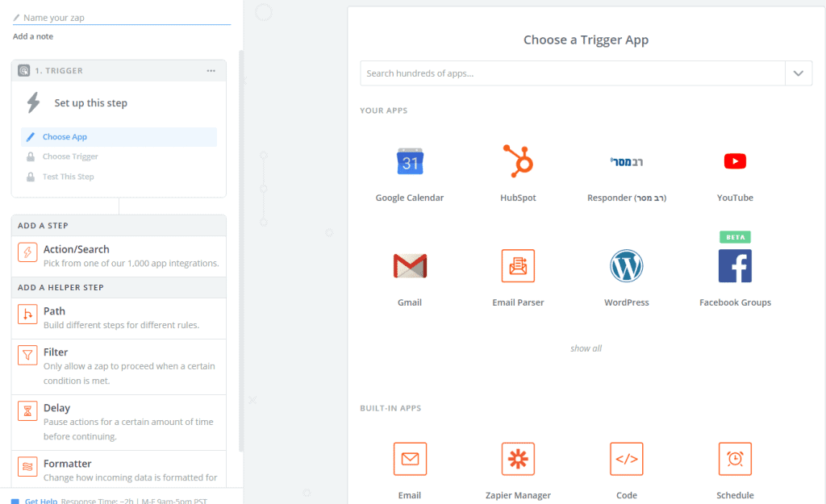This screenshot has height=504, width=826.
Task: Click the lock icon beside Test This Step
Action: tap(31, 177)
